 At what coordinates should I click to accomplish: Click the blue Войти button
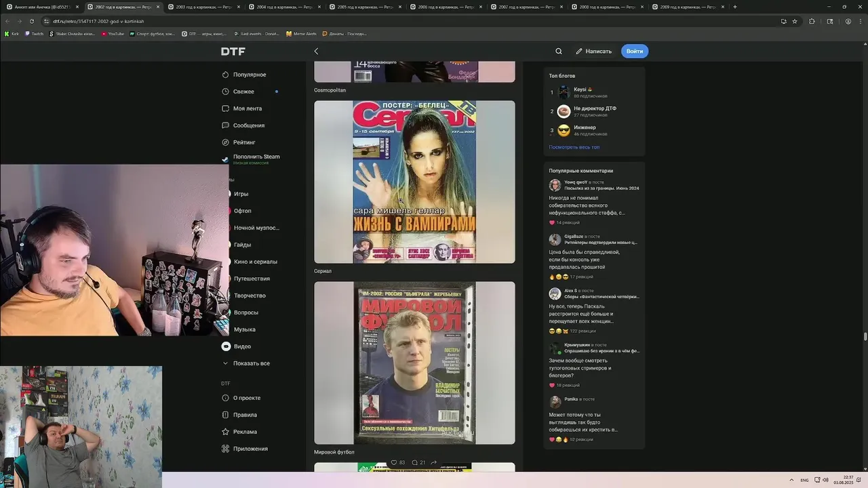coord(635,51)
